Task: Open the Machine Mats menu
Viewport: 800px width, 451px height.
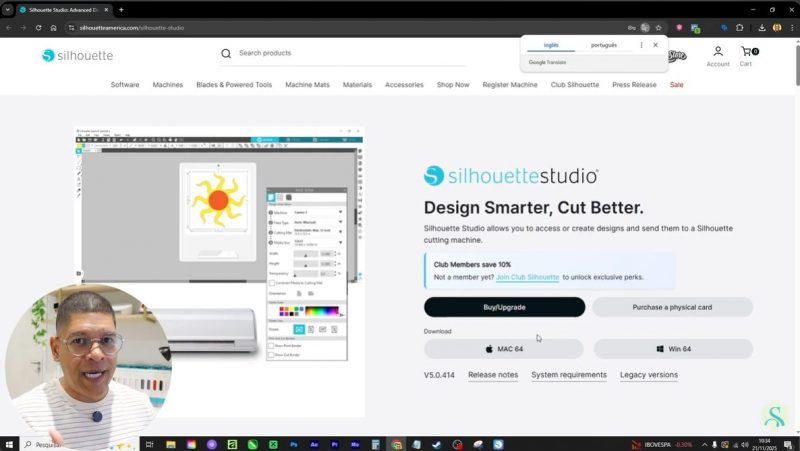Action: 308,85
